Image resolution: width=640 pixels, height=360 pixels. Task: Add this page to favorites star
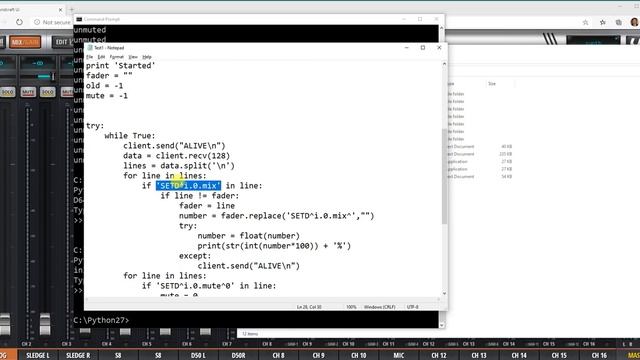click(585, 22)
